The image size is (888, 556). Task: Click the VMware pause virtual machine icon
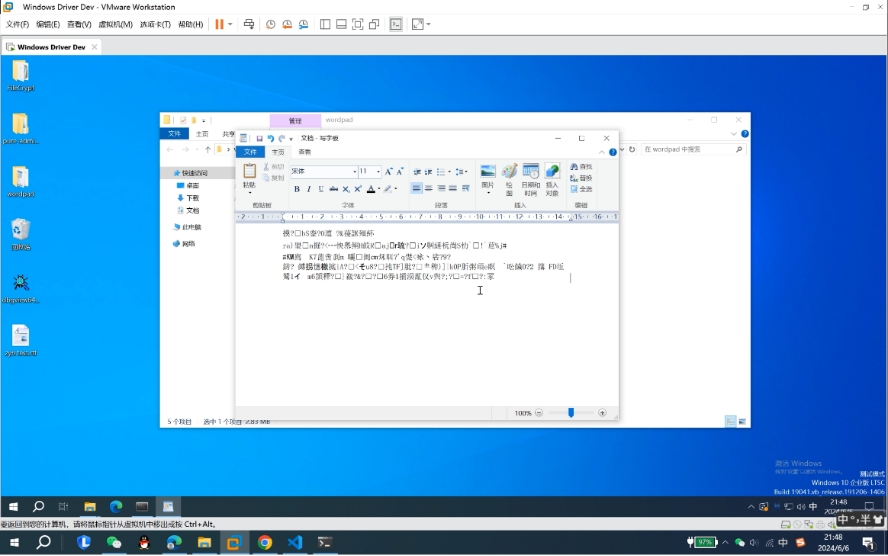tap(219, 24)
